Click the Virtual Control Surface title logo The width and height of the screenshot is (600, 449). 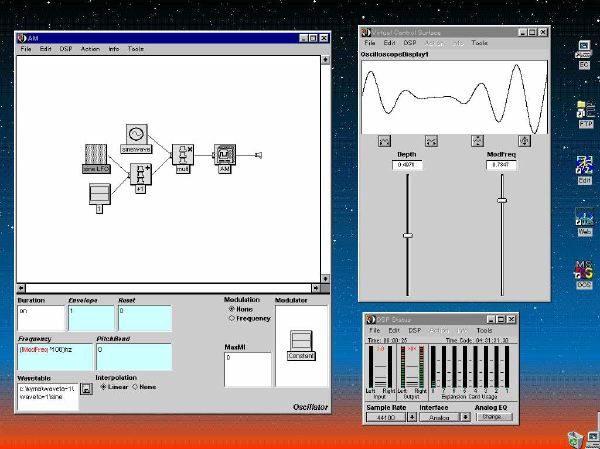[x=366, y=33]
